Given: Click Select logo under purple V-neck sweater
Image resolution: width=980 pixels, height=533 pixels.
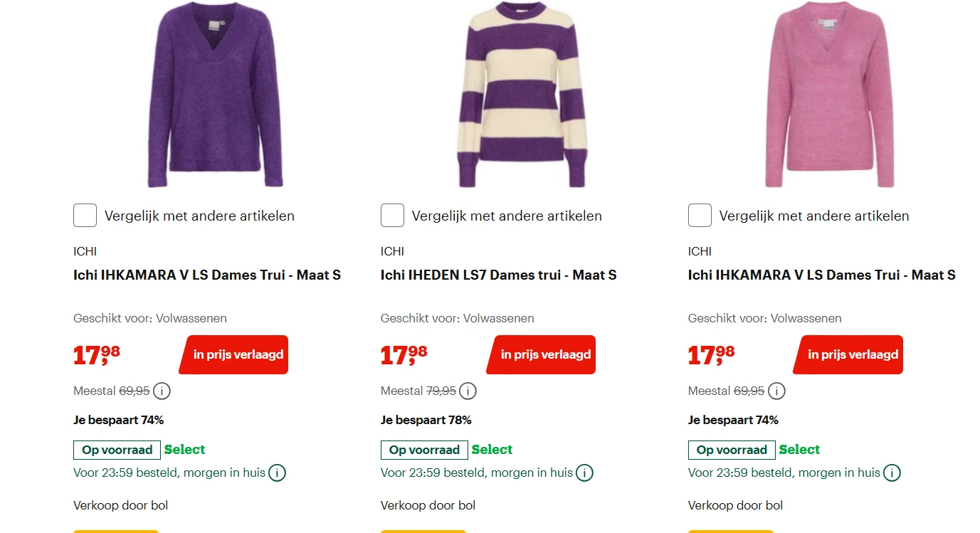Looking at the screenshot, I should (x=184, y=450).
